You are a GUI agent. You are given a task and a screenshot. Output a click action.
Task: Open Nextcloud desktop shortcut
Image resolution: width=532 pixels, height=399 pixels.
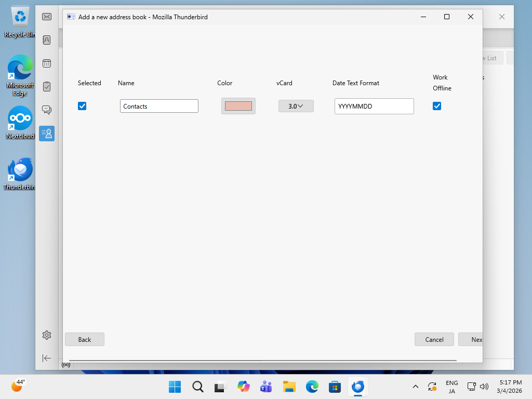(x=20, y=122)
